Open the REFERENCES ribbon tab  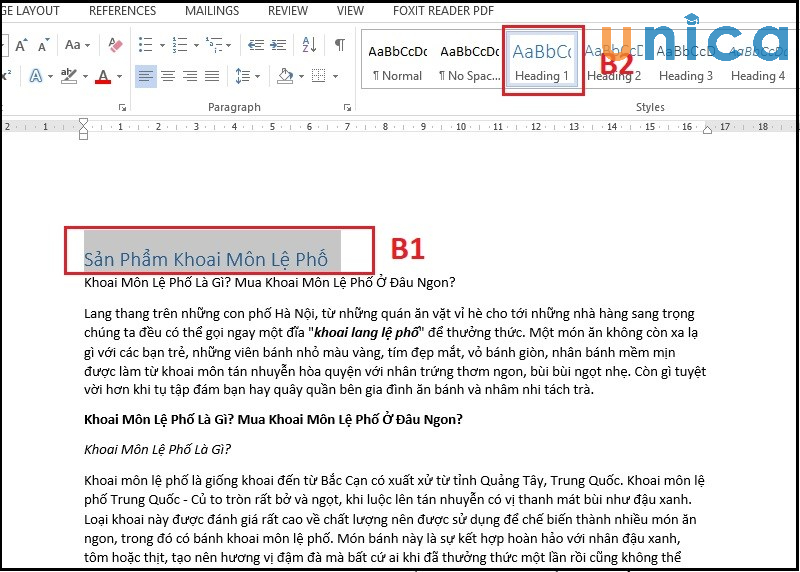click(122, 11)
